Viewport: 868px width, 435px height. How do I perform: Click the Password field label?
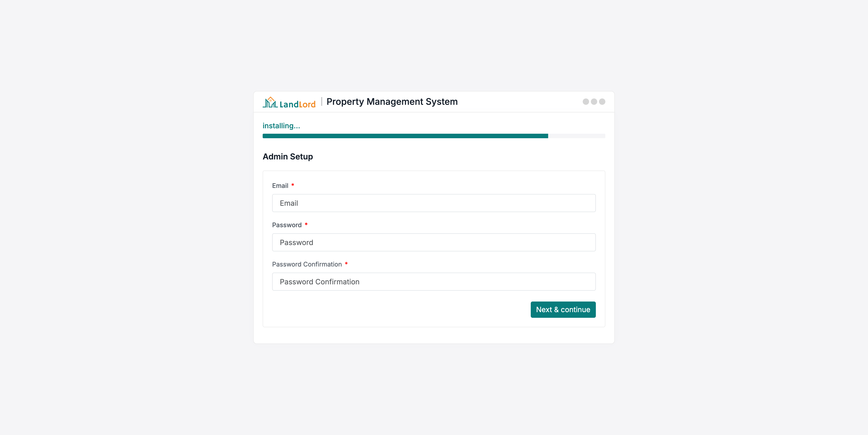287,225
